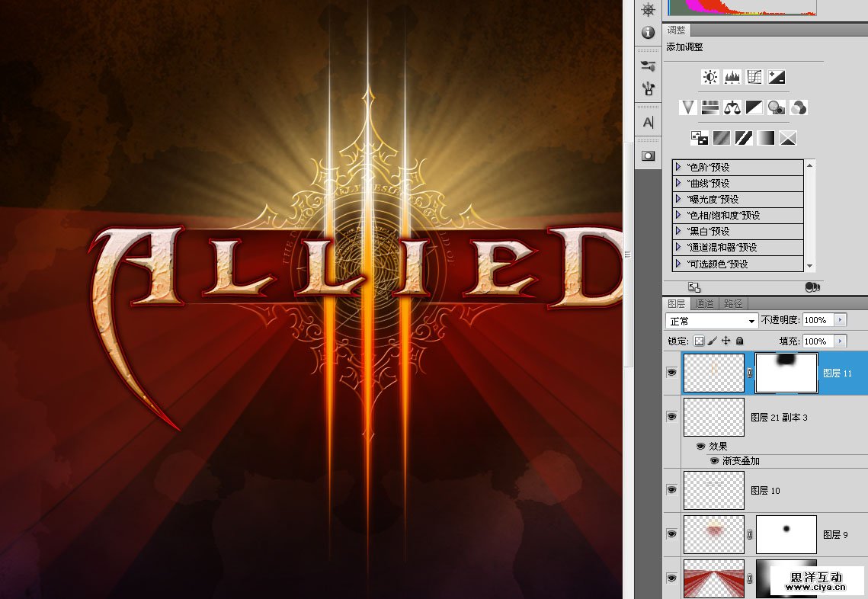The height and width of the screenshot is (599, 868).
Task: Add a Curves adjustment layer
Action: 754,77
